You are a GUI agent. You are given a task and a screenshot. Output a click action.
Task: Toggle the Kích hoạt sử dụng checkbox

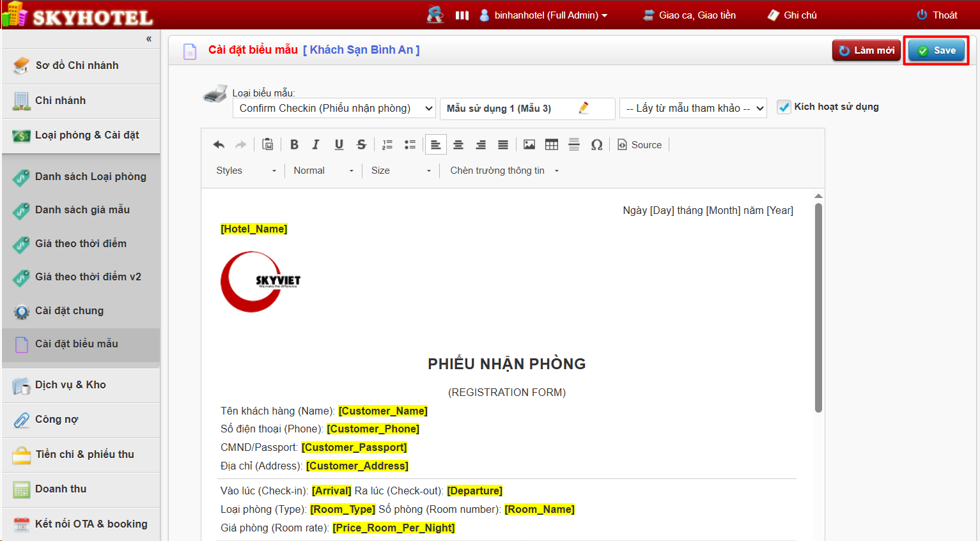coord(784,107)
